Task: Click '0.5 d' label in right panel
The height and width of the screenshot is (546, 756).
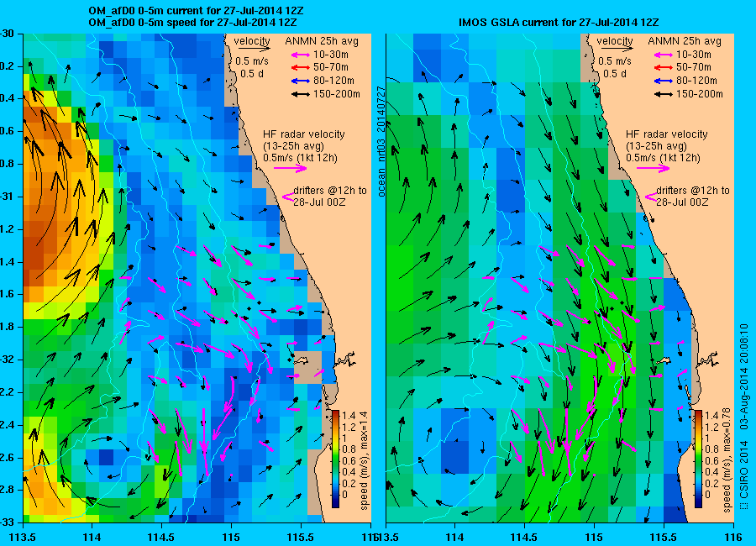Action: tap(615, 74)
